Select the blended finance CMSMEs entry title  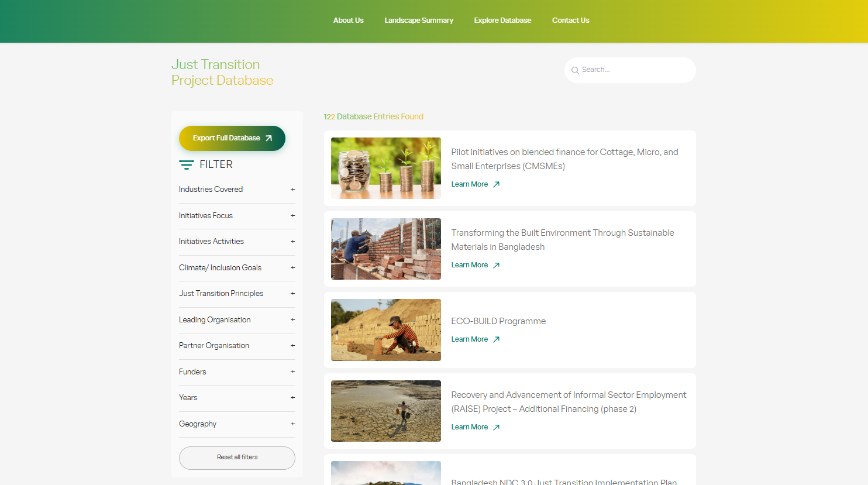point(565,159)
